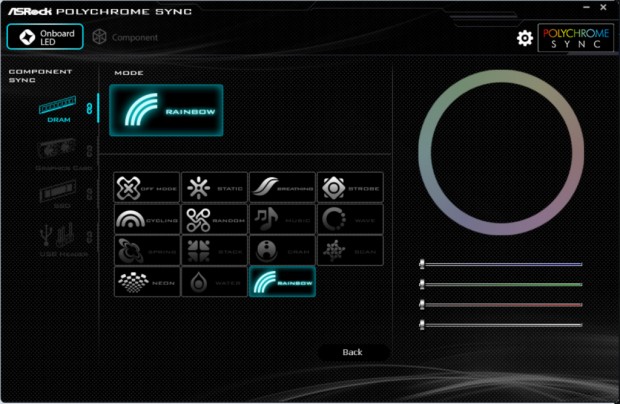Select the Cycling lighting effect

pyautogui.click(x=147, y=219)
